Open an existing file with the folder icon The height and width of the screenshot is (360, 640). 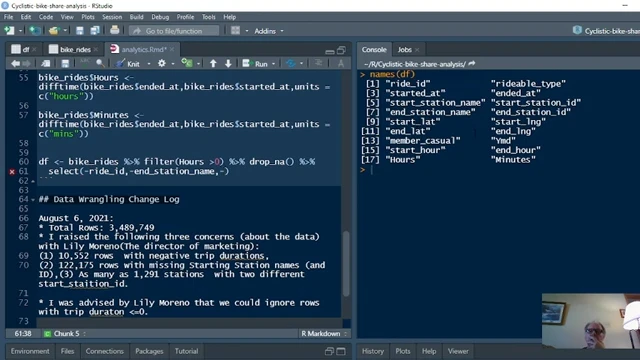(53, 31)
